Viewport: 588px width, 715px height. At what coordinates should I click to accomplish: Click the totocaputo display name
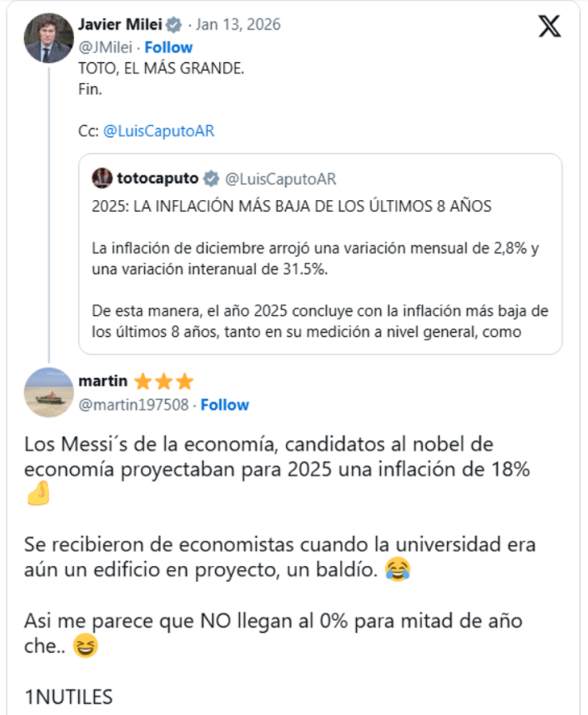(x=156, y=178)
